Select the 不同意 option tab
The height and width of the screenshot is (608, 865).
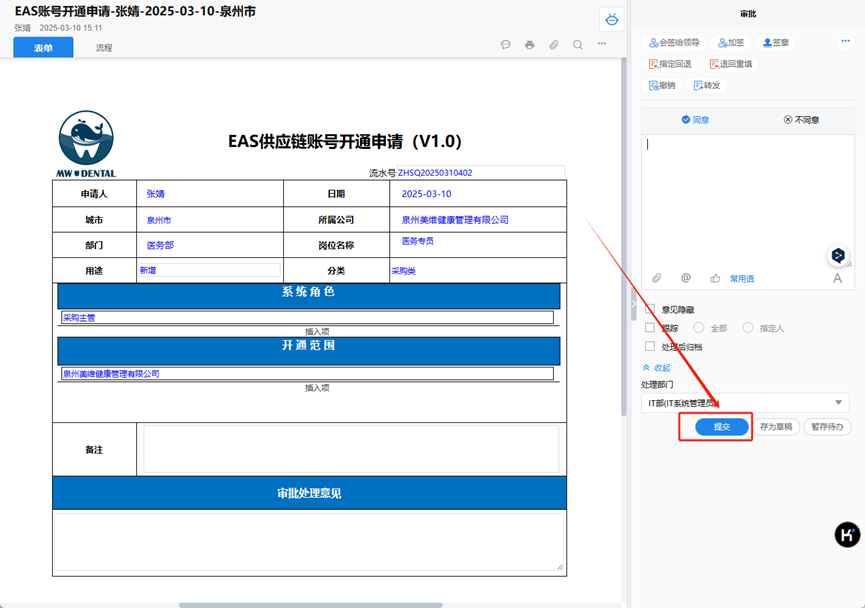[x=801, y=120]
